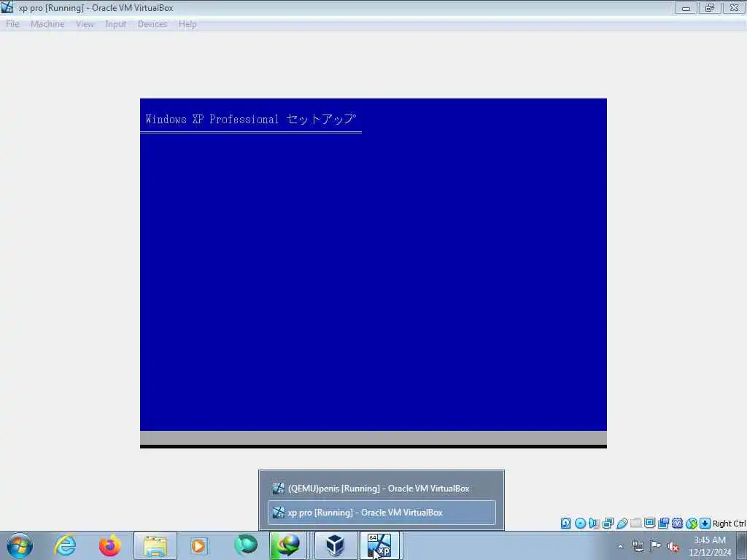Image resolution: width=747 pixels, height=560 pixels.
Task: Open the Input menu
Action: [x=116, y=24]
